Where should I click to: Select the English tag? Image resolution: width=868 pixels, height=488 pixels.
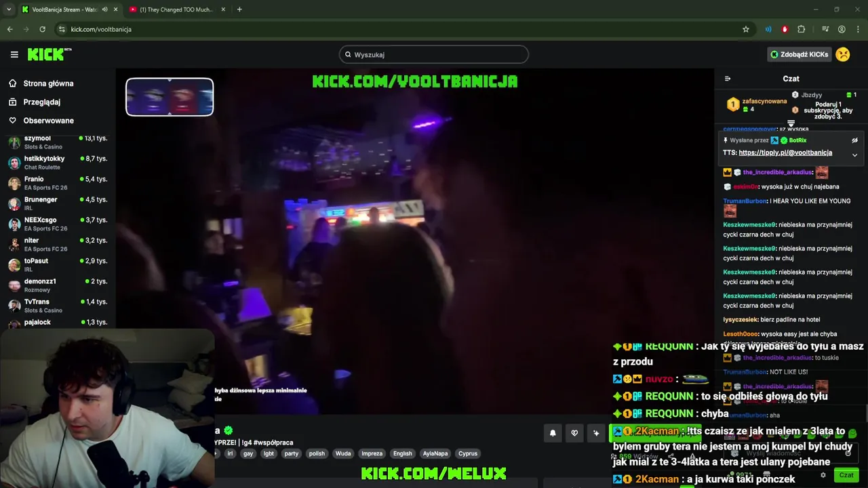402,453
